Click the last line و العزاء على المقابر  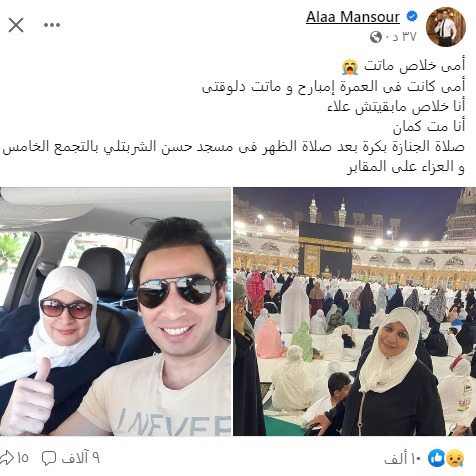coord(406,166)
